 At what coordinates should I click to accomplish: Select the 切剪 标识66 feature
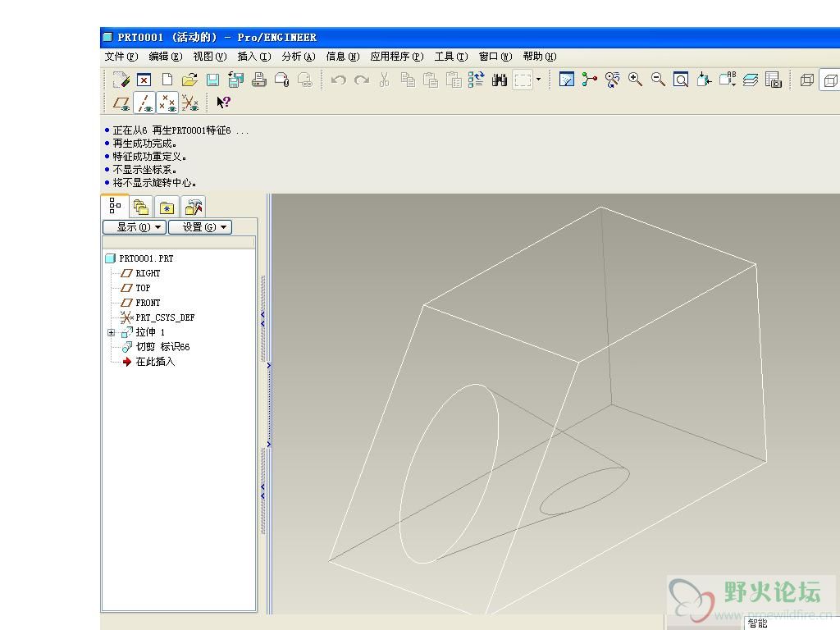coord(162,347)
